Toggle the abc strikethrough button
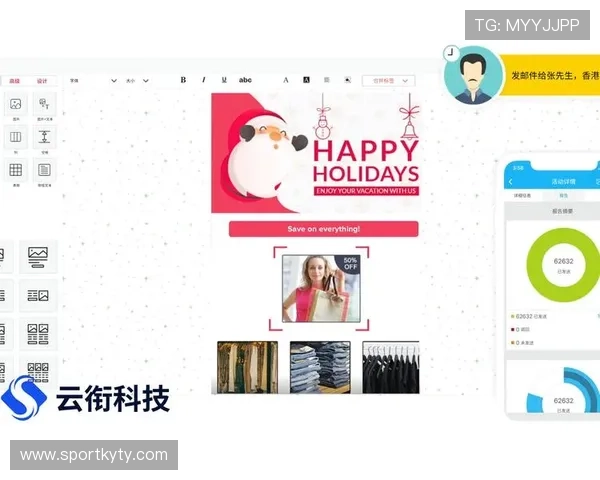 pyautogui.click(x=245, y=80)
